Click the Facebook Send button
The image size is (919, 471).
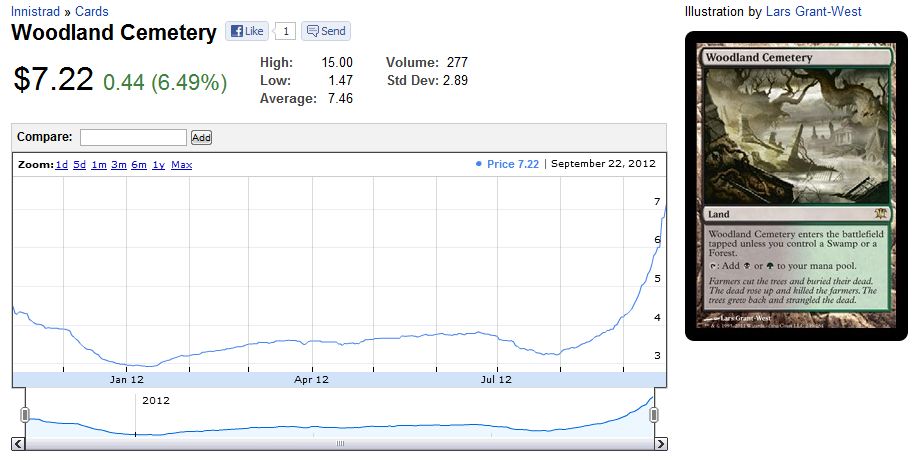326,31
